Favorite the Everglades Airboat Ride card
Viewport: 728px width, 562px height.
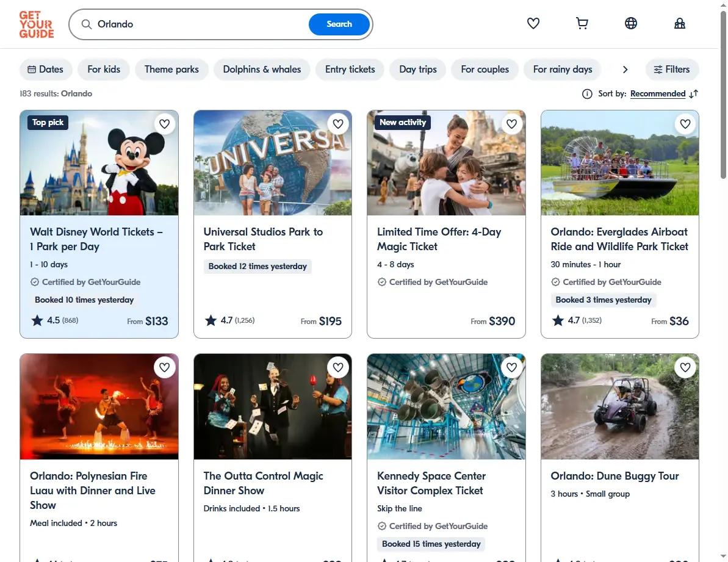click(x=685, y=124)
